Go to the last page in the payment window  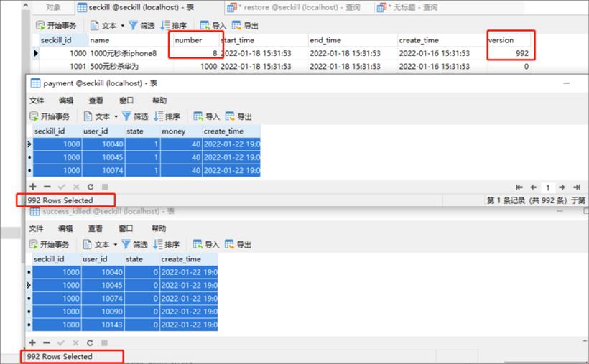coord(577,187)
